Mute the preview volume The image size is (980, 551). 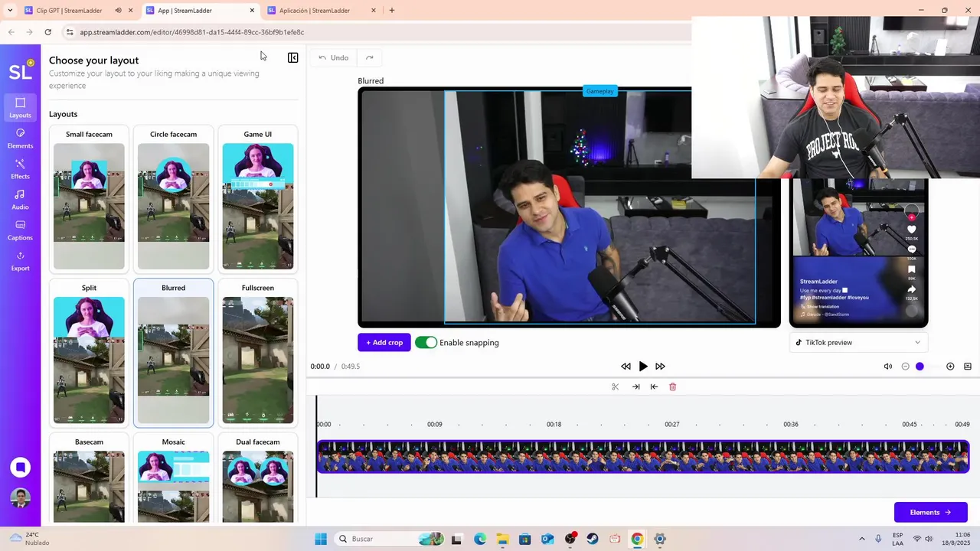pos(888,367)
